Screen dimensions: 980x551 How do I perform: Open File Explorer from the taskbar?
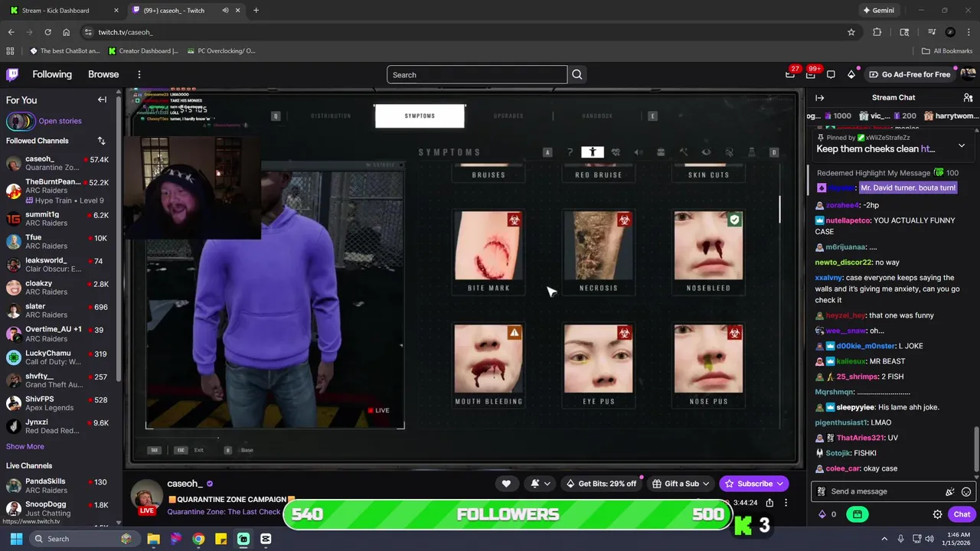click(x=153, y=539)
